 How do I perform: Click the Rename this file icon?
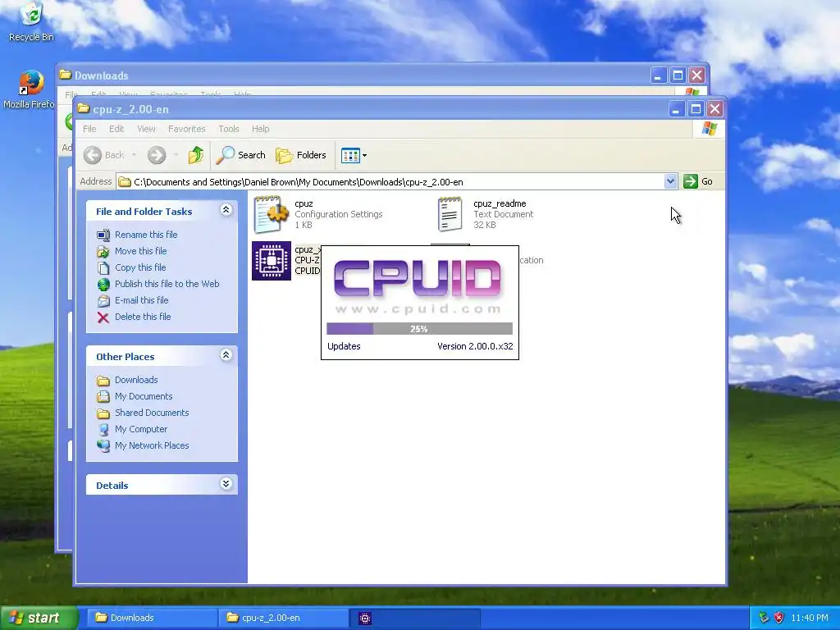pos(103,235)
